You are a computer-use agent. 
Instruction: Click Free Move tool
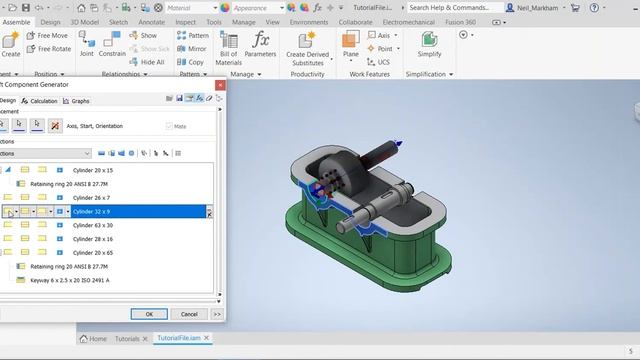[47, 36]
